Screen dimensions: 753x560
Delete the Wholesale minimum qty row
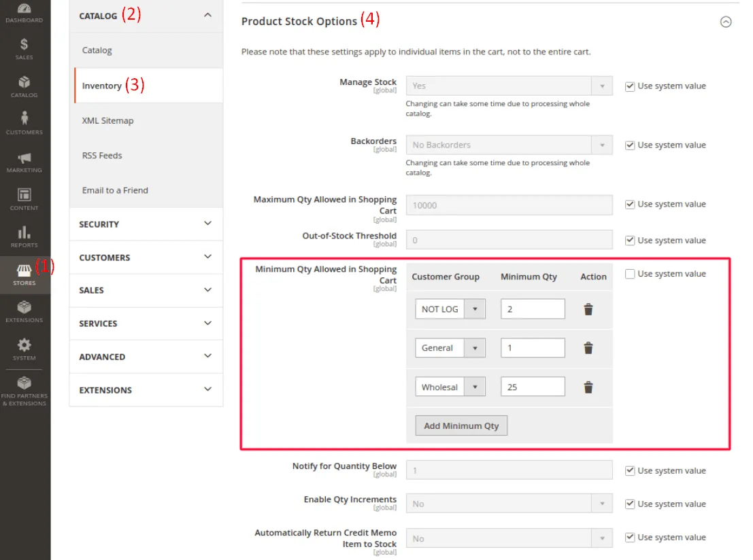tap(588, 387)
